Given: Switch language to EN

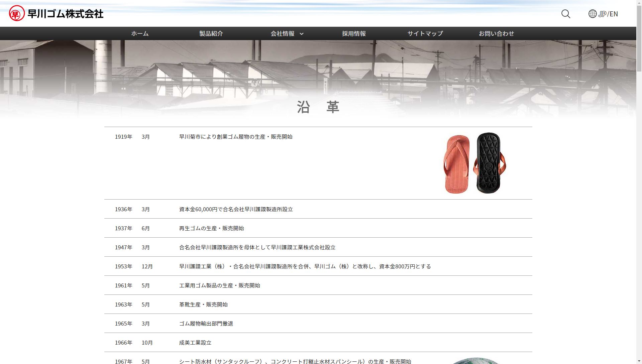Looking at the screenshot, I should [614, 14].
